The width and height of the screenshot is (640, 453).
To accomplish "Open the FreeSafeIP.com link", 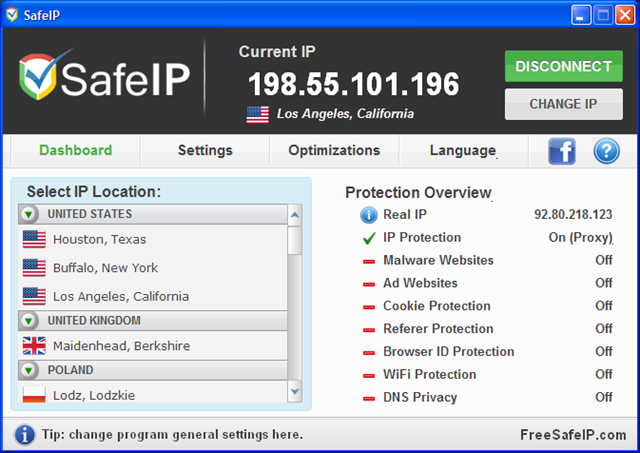I will click(x=573, y=435).
